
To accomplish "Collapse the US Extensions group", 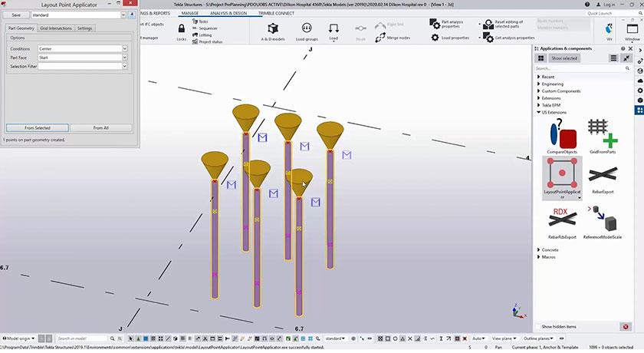I will (538, 112).
